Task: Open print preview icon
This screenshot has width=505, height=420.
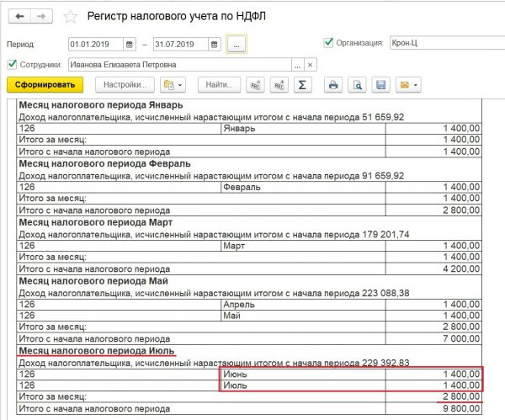Action: coord(357,85)
